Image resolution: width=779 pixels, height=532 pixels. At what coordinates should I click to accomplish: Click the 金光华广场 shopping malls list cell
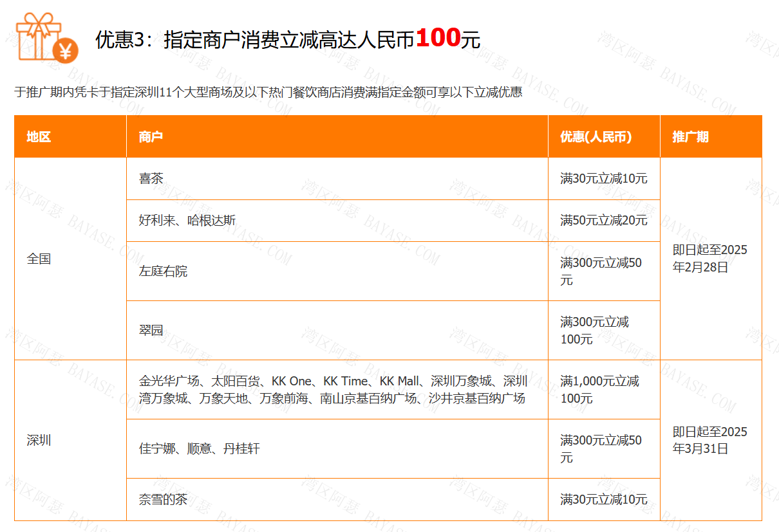pyautogui.click(x=337, y=390)
